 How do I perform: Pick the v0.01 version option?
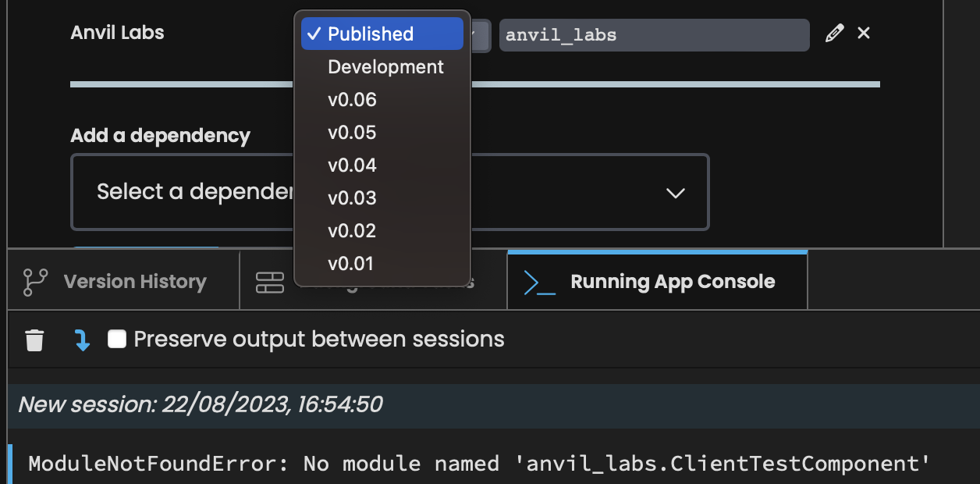click(x=351, y=264)
